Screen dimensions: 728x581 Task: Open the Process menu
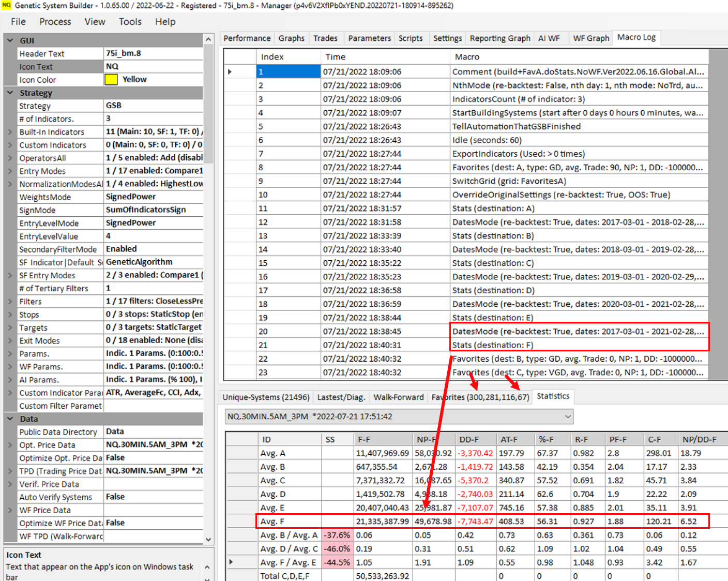point(55,22)
